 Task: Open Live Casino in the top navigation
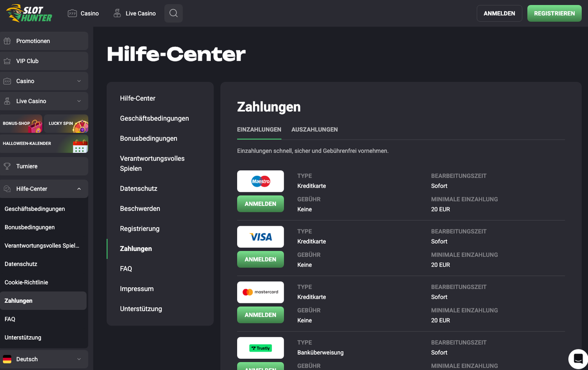point(134,13)
